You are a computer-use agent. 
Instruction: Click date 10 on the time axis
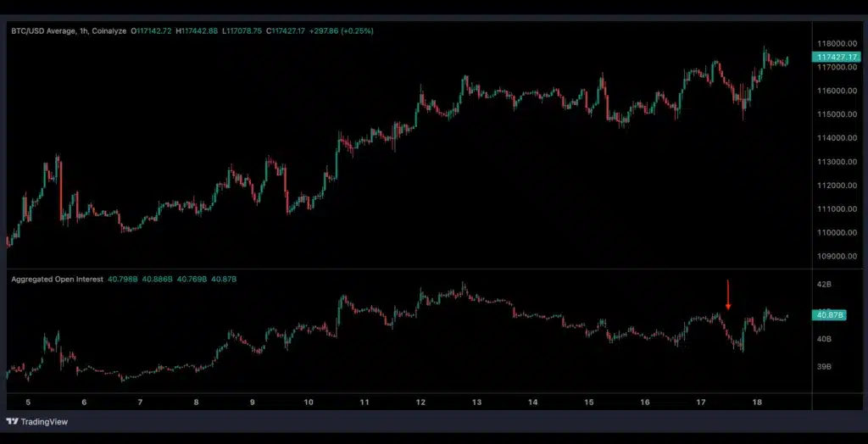[x=309, y=402]
